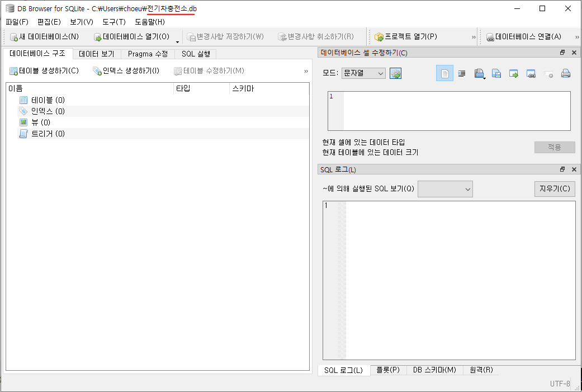Expand structure toolbar overflow chevron
582x392 pixels.
pos(306,71)
